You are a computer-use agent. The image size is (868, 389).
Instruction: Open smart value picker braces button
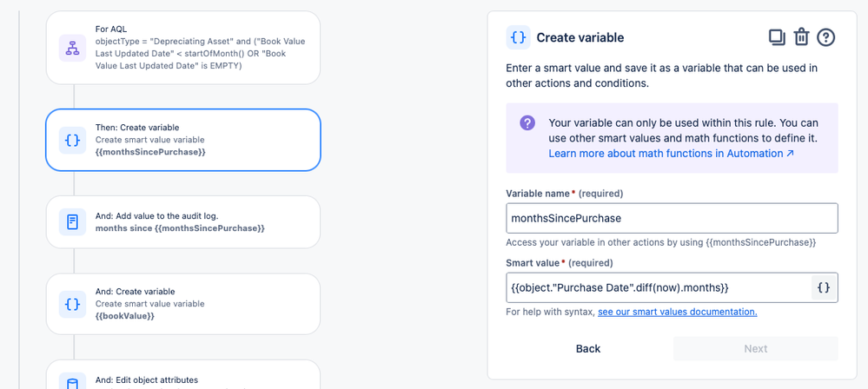click(x=824, y=287)
